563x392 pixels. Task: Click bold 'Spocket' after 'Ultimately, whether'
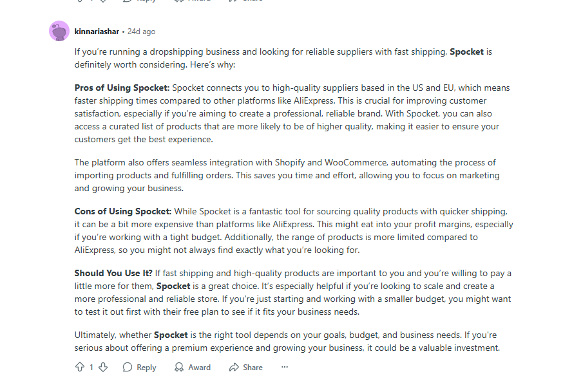(171, 335)
